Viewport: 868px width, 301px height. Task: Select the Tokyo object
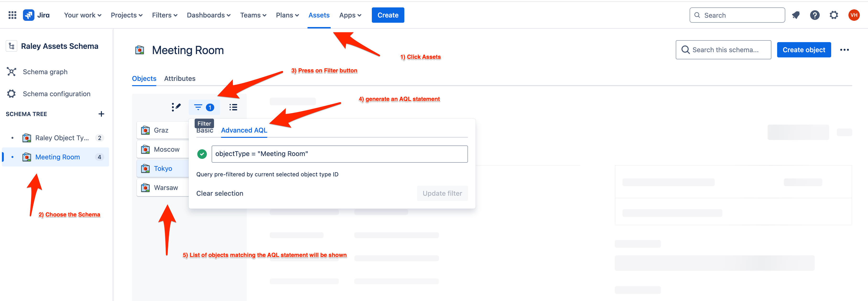(163, 168)
